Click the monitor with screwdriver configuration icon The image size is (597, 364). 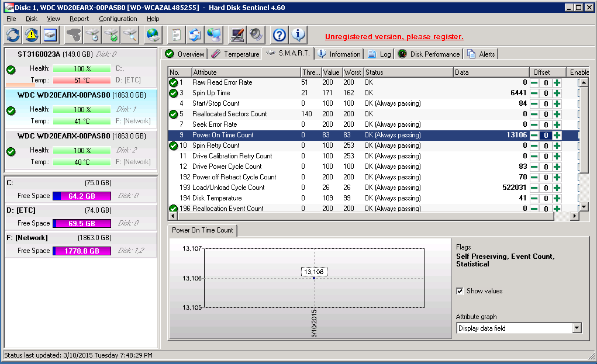(x=237, y=36)
